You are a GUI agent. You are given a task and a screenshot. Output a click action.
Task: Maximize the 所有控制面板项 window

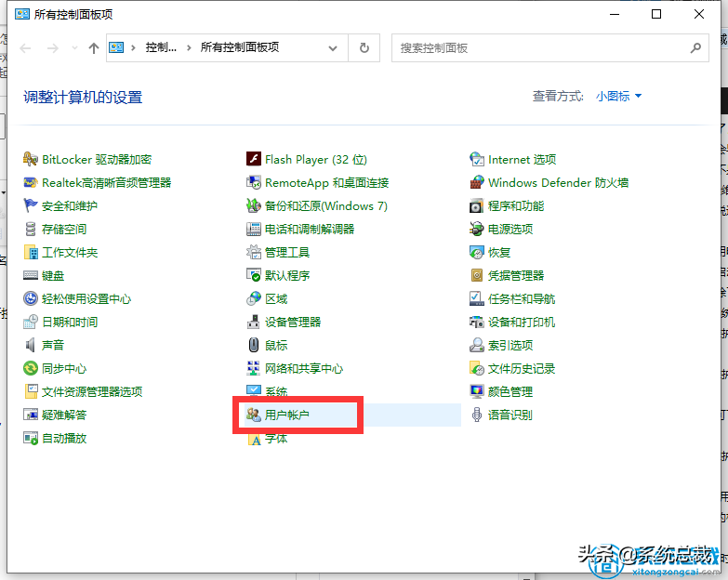click(x=656, y=14)
